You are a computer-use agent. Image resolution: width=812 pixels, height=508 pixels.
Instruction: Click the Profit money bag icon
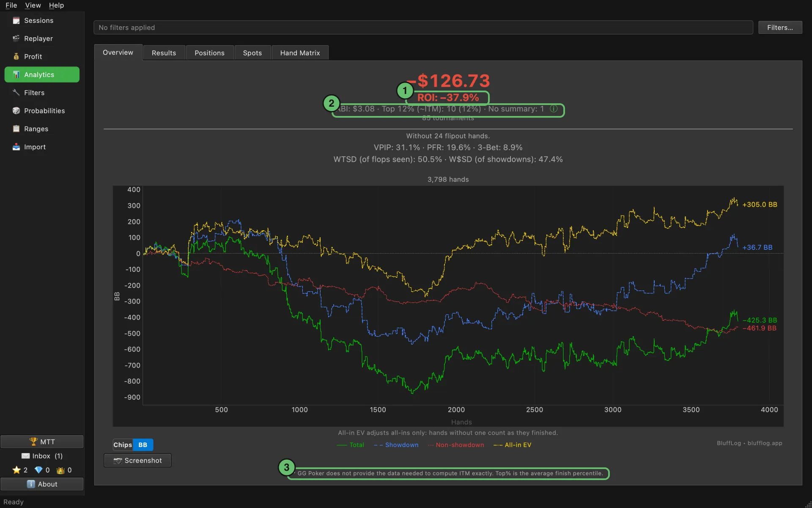pos(16,56)
